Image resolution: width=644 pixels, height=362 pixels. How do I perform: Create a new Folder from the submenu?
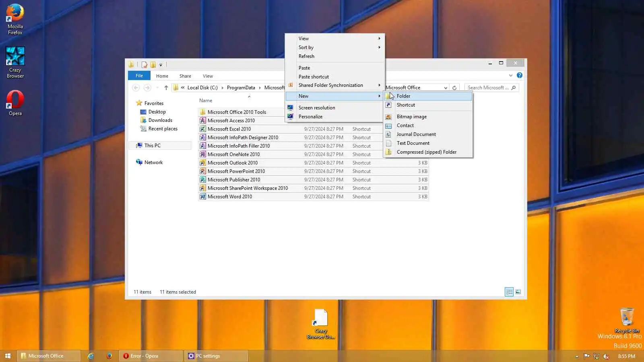click(x=428, y=96)
